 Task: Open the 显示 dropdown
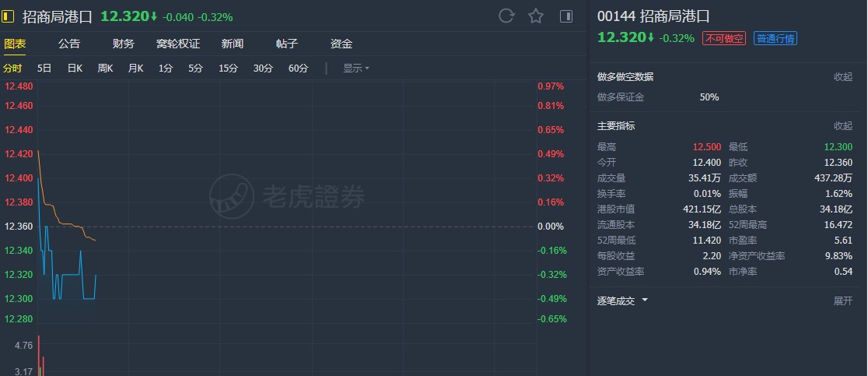[x=356, y=69]
